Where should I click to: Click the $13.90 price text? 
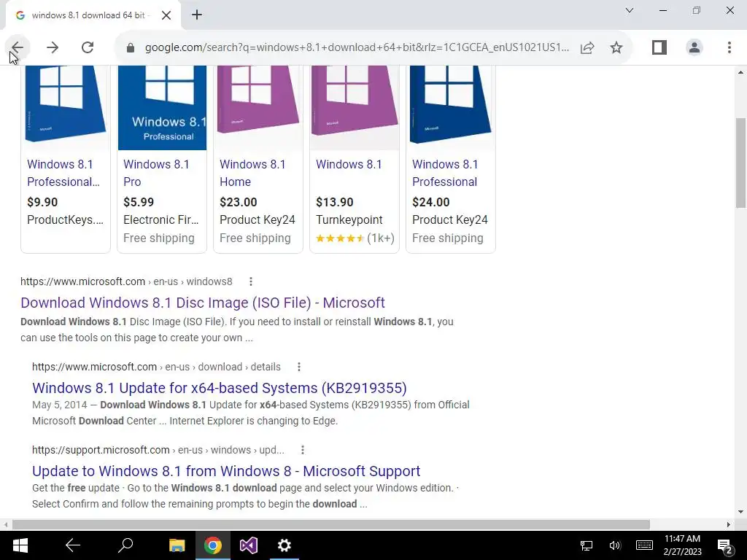(x=334, y=203)
